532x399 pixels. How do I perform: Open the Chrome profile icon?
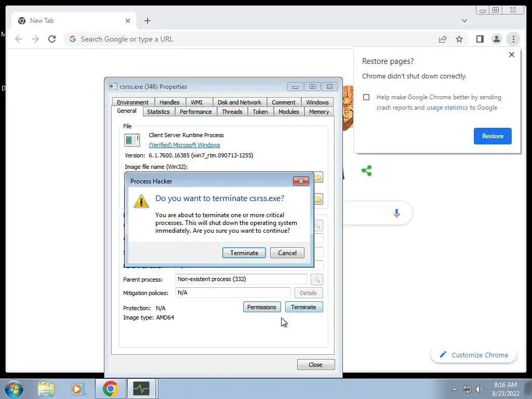(496, 39)
